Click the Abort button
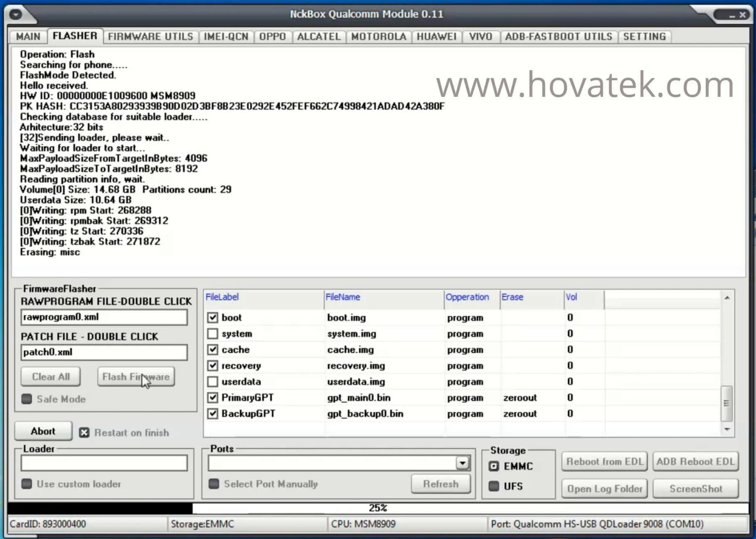Image resolution: width=756 pixels, height=539 pixels. pos(43,431)
